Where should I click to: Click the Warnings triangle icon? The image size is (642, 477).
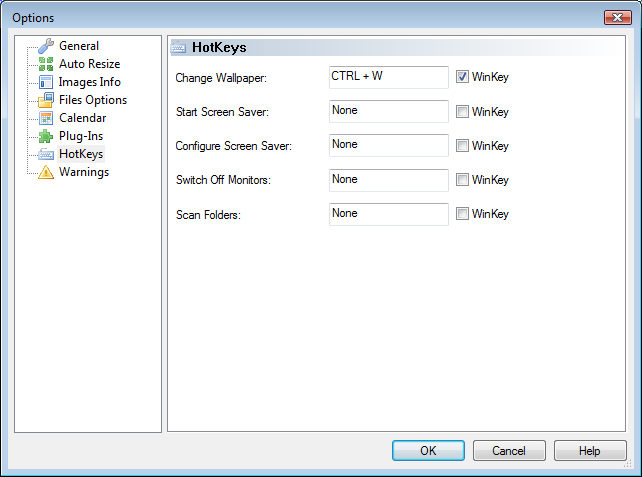click(x=46, y=172)
